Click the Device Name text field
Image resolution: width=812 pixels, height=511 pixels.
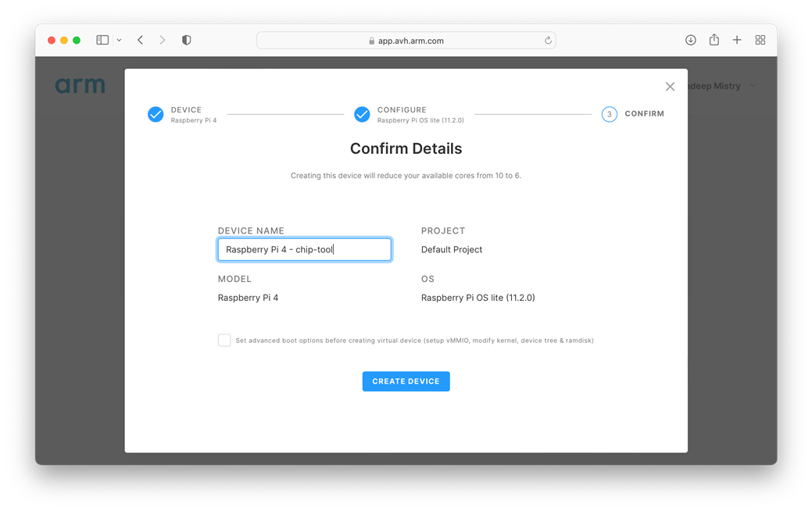point(305,249)
